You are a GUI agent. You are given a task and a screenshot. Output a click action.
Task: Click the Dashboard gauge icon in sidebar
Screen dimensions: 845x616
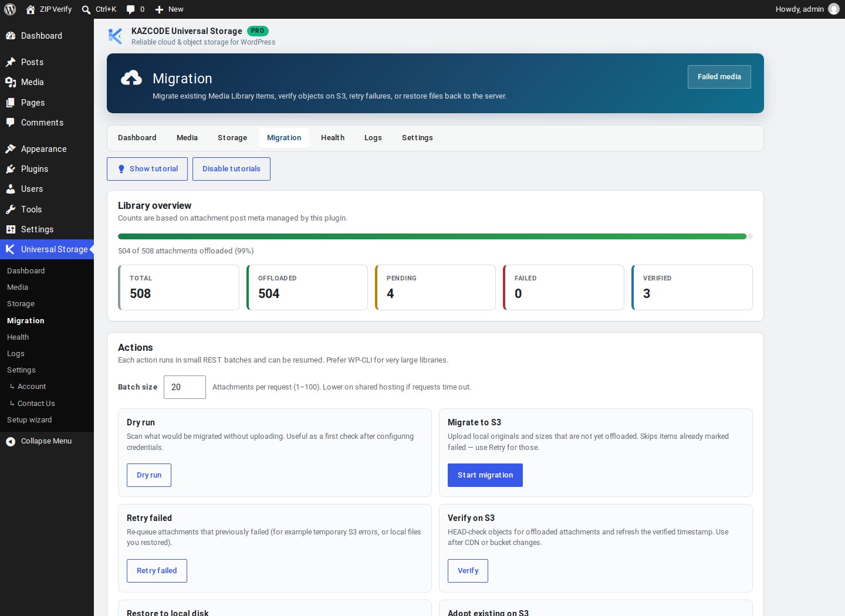pyautogui.click(x=11, y=36)
